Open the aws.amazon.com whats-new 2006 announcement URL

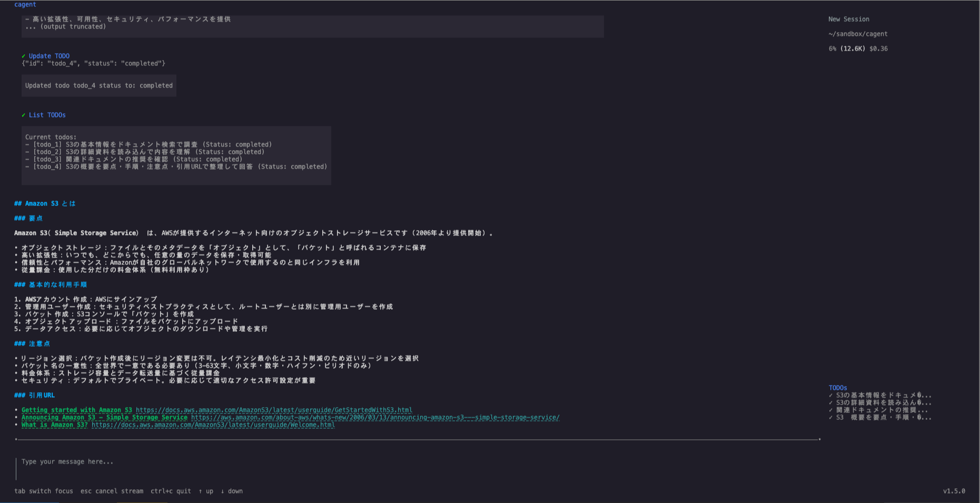pyautogui.click(x=375, y=417)
